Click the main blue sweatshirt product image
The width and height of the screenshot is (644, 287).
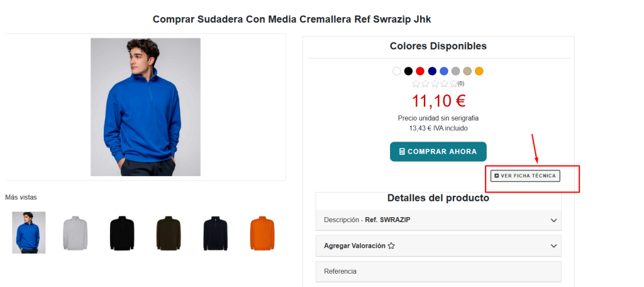145,107
